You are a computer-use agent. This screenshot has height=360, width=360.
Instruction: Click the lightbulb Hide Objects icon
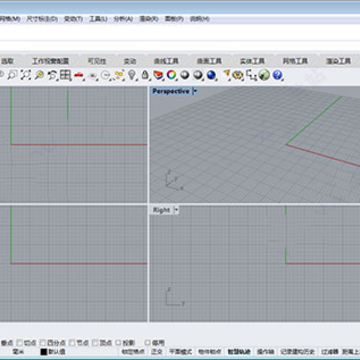[132, 75]
